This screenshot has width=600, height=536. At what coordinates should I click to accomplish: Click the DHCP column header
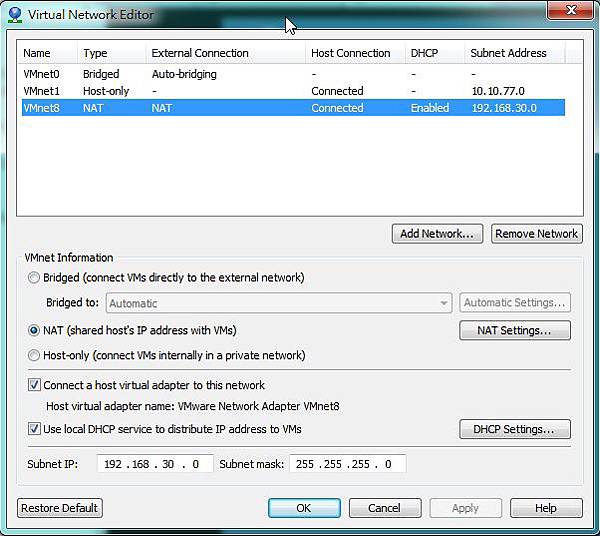coord(435,53)
